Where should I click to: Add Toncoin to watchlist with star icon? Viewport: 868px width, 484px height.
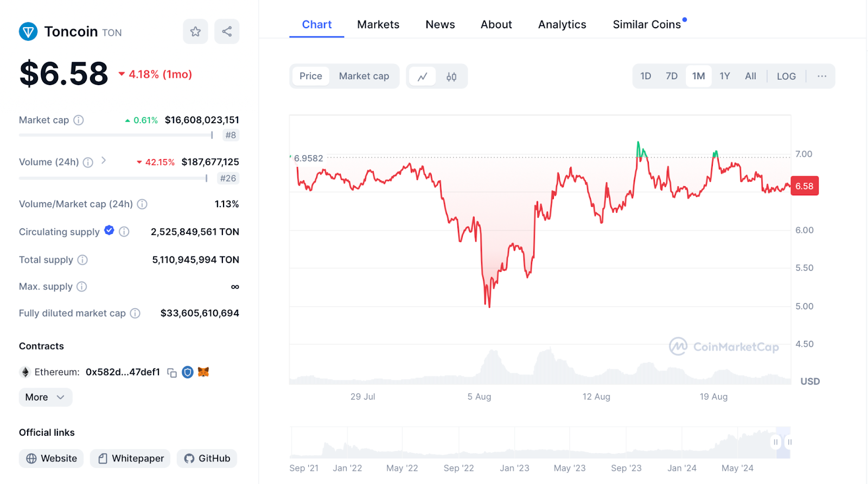coord(195,31)
